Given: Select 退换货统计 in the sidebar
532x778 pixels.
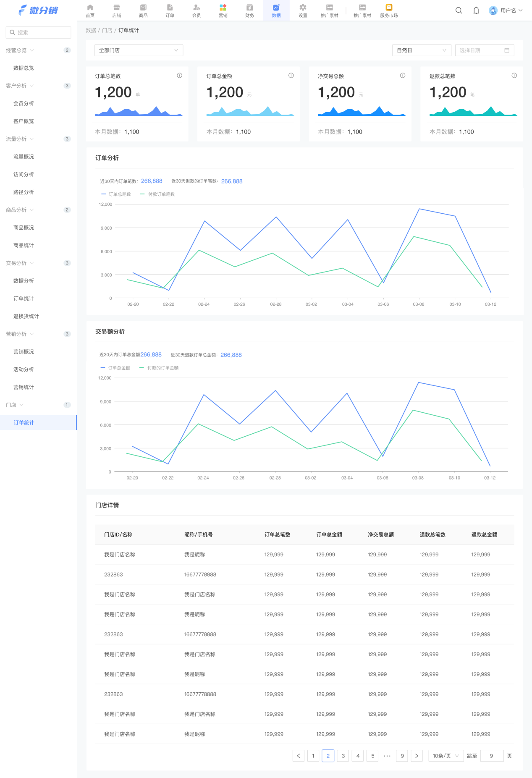Looking at the screenshot, I should click(26, 316).
